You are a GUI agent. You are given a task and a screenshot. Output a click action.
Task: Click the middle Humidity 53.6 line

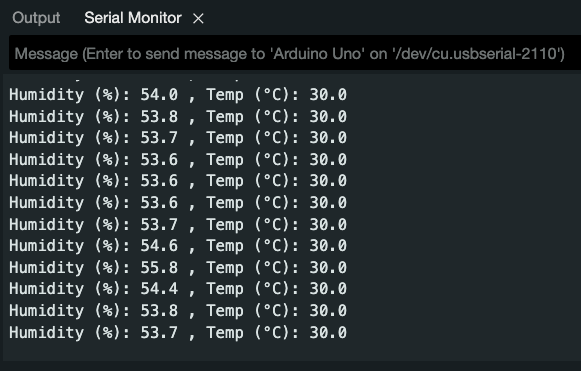(x=178, y=181)
